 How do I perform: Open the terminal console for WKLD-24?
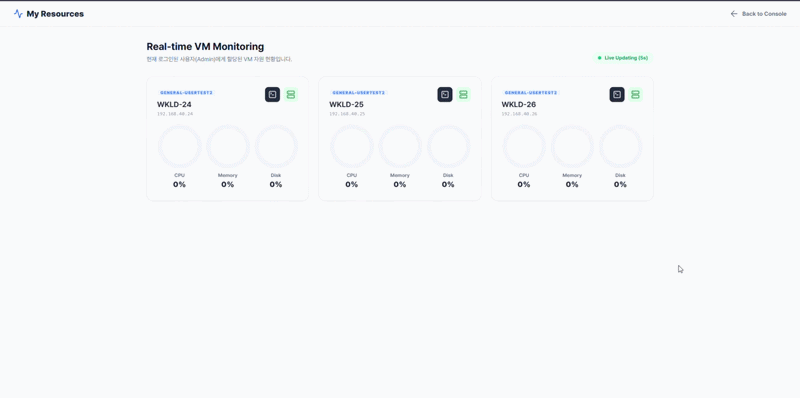[x=272, y=94]
